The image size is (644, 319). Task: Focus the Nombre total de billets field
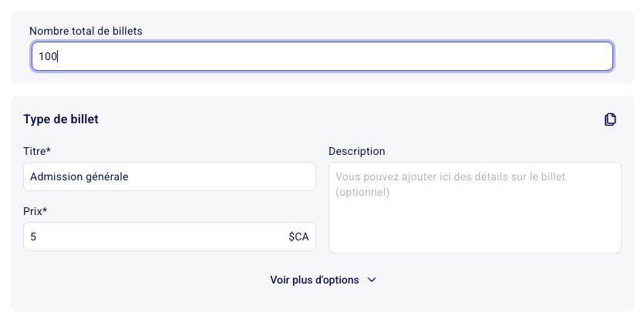[322, 56]
